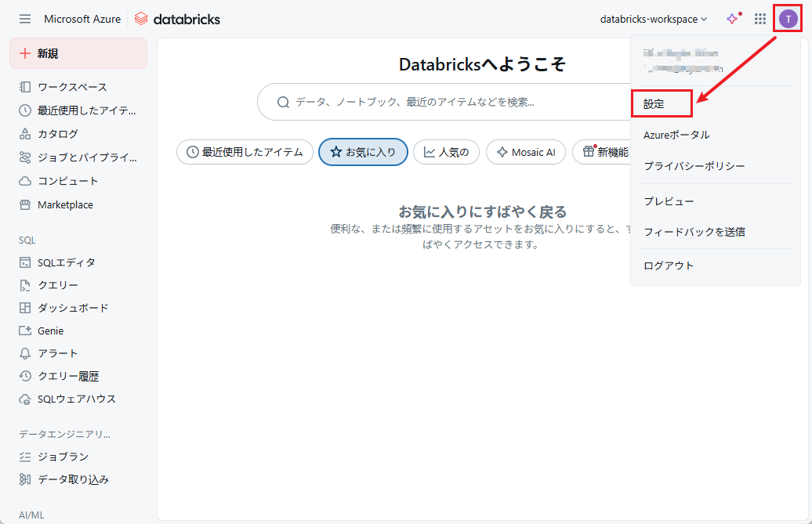This screenshot has width=812, height=524.
Task: Click the 新規 button
Action: tap(78, 53)
